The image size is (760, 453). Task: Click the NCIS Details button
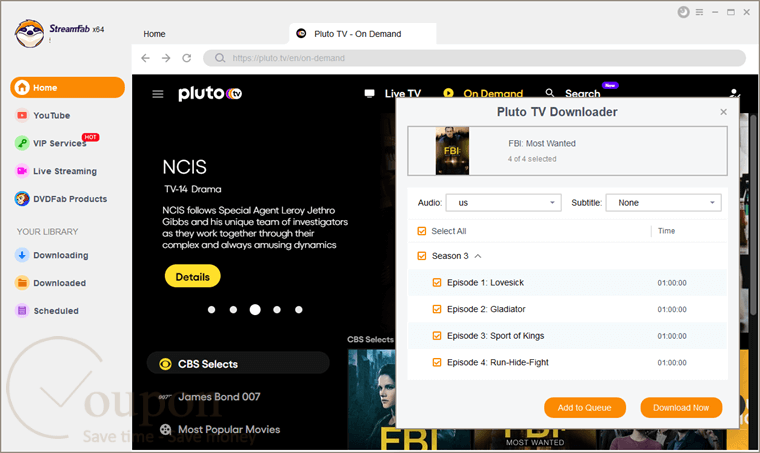(x=192, y=277)
